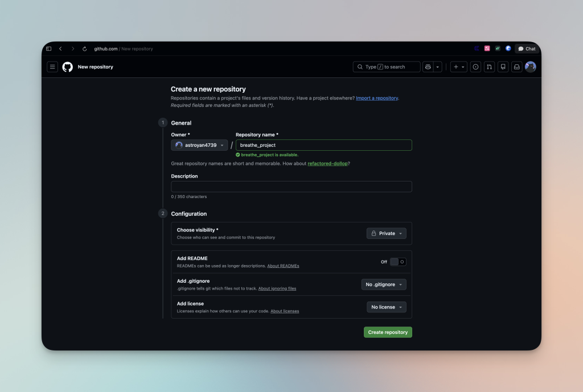Image resolution: width=583 pixels, height=392 pixels.
Task: Click the 'Create a new repository' heading
Action: pos(208,89)
